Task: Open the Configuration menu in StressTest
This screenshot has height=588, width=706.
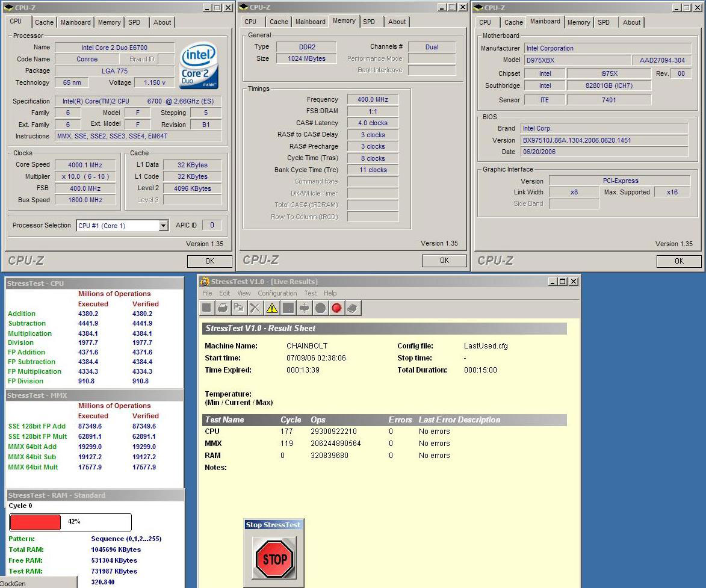Action: point(277,293)
